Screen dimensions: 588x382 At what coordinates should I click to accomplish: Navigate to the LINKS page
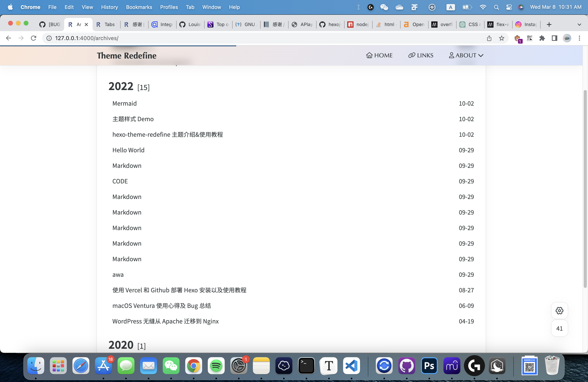[x=421, y=55]
